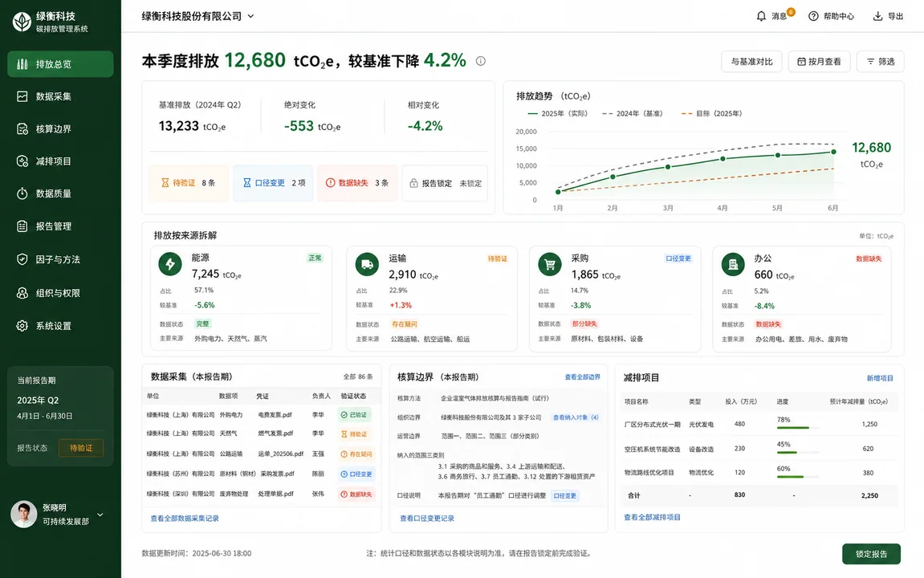Click the 60% progress bar for 物流路线优化项目
924x578 pixels.
798,477
